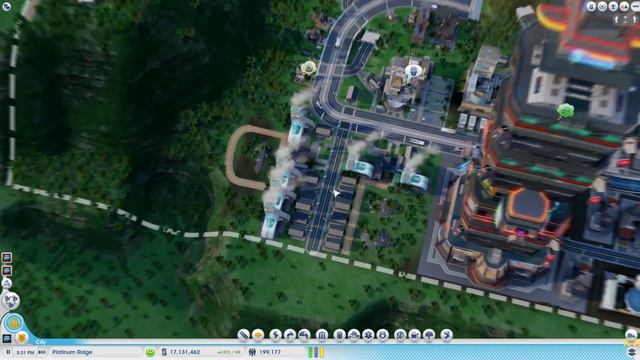The width and height of the screenshot is (640, 360).
Task: Open the options menu top-right
Action: point(635,6)
